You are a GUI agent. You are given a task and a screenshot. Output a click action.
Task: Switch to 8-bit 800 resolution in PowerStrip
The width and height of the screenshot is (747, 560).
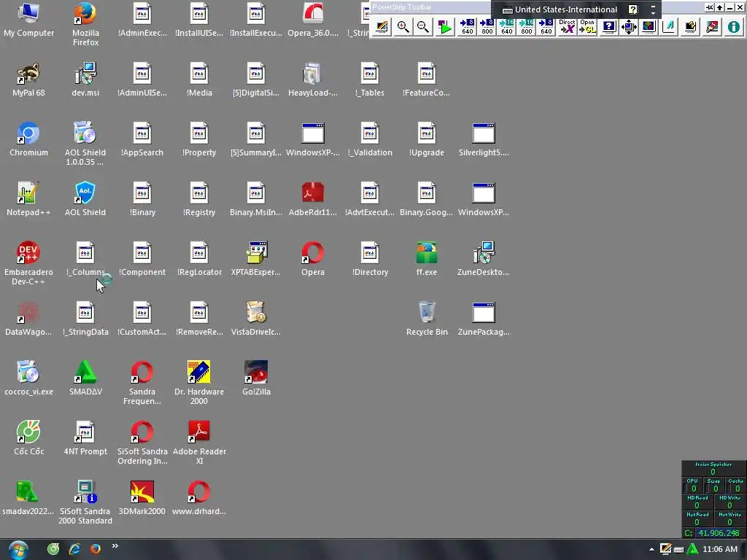coord(487,27)
